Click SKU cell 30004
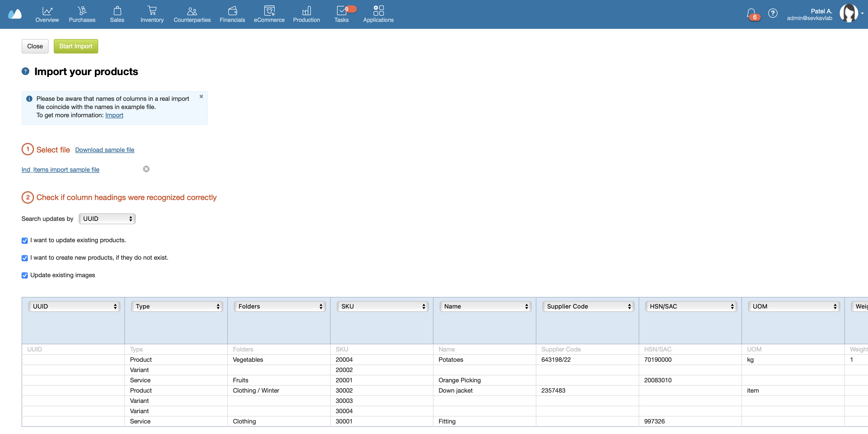868x434 pixels. [382, 411]
